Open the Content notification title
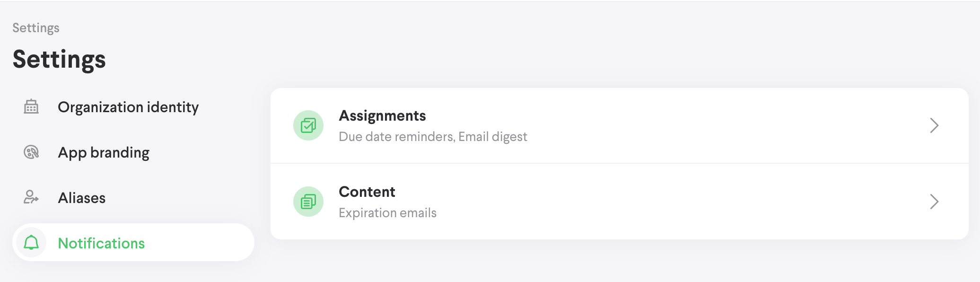 point(367,192)
